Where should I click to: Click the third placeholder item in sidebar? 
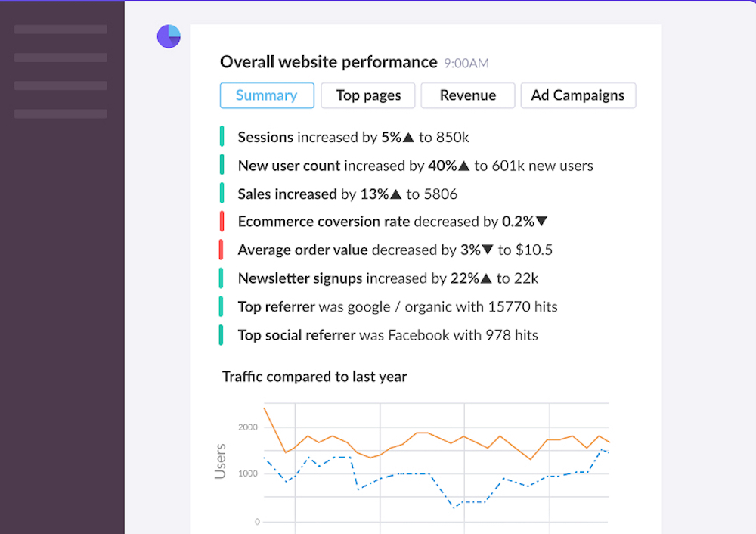60,86
